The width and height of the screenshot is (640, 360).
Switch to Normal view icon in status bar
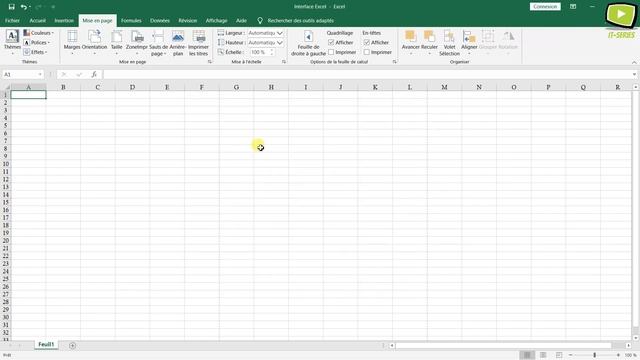point(527,355)
